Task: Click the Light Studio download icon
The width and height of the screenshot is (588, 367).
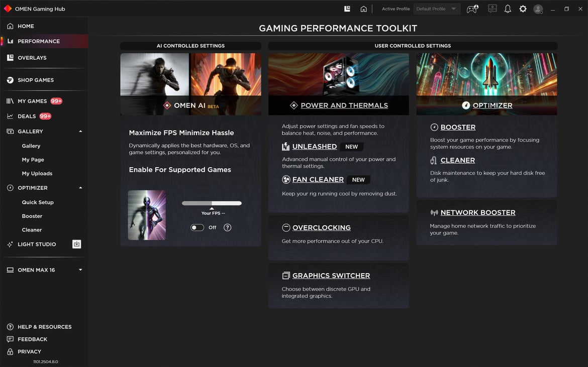Action: (76, 244)
